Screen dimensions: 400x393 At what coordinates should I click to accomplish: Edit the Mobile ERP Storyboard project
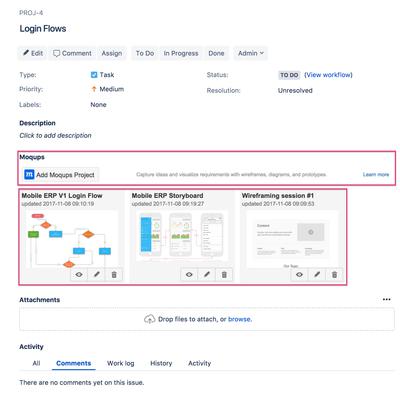(207, 274)
